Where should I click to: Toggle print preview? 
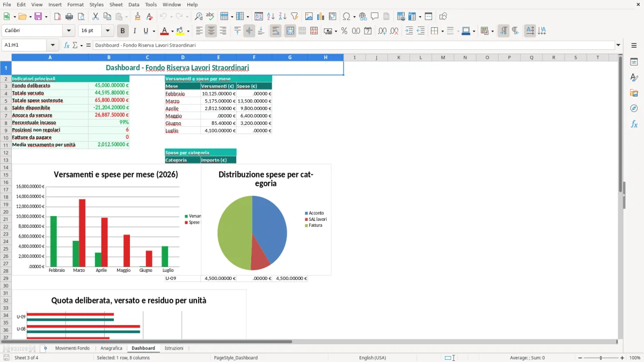81,17
